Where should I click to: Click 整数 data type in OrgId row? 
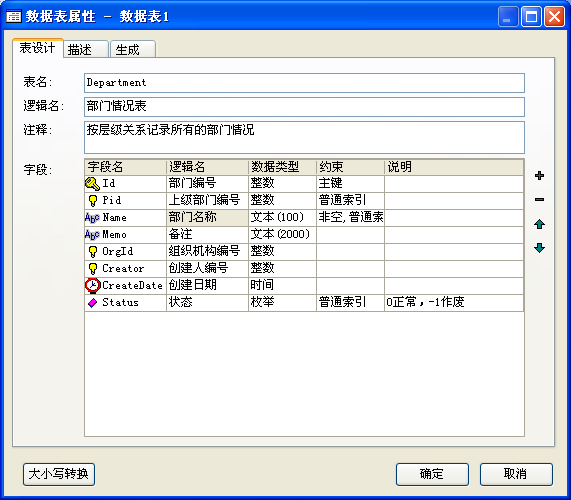(283, 252)
